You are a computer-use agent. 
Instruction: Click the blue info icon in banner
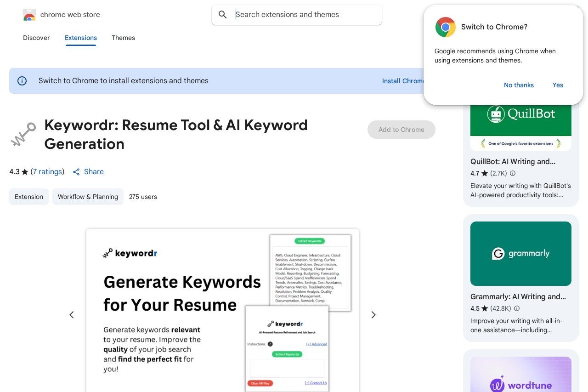[22, 81]
